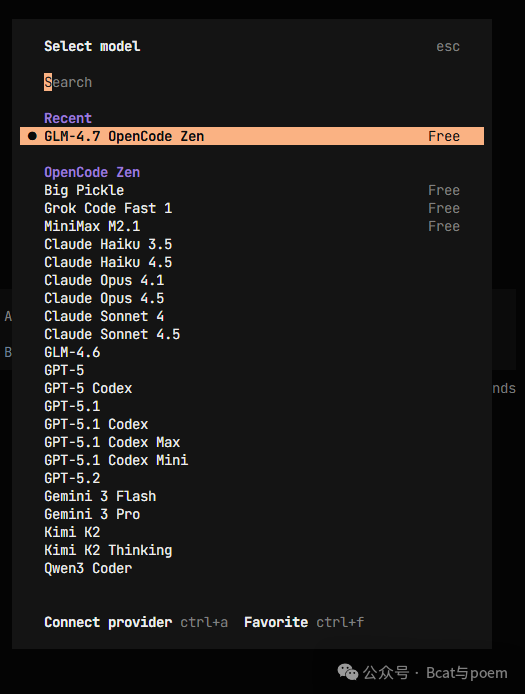
Task: Close the dialog via esc label
Action: point(448,46)
